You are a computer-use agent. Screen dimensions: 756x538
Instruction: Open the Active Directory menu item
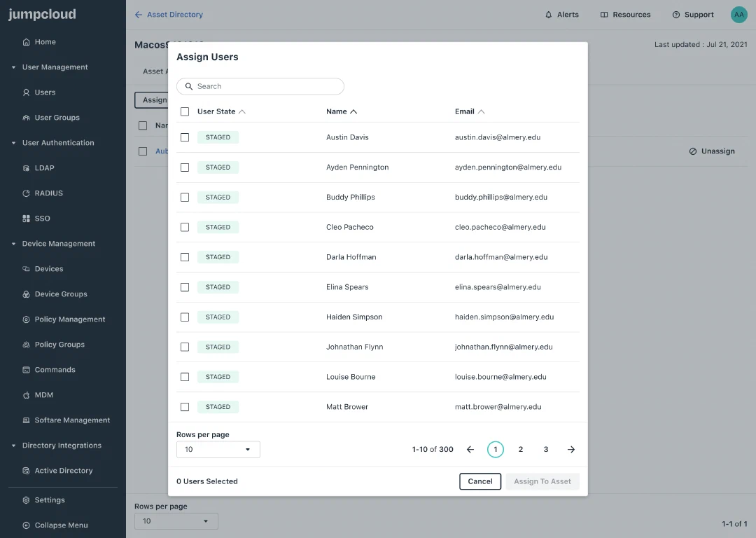pyautogui.click(x=63, y=471)
